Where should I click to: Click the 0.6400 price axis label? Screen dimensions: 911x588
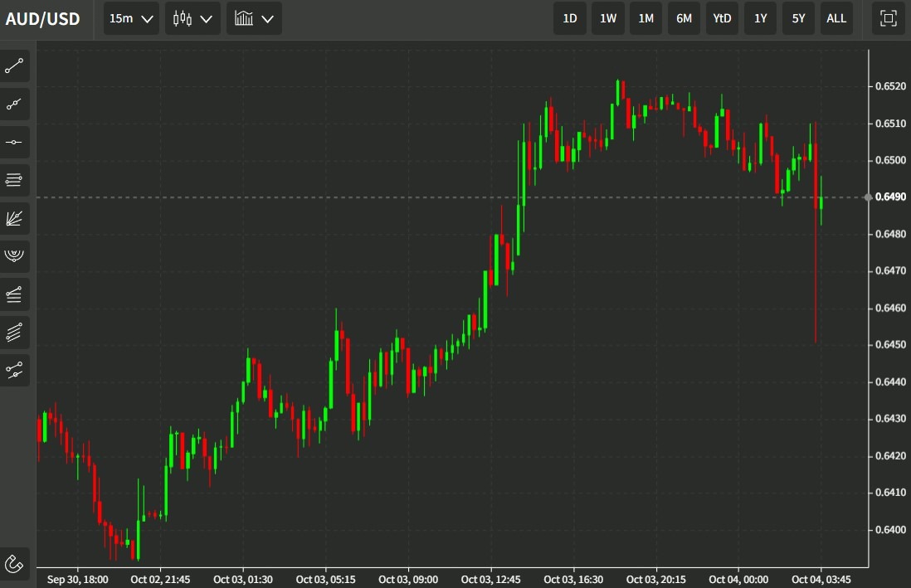click(x=890, y=529)
